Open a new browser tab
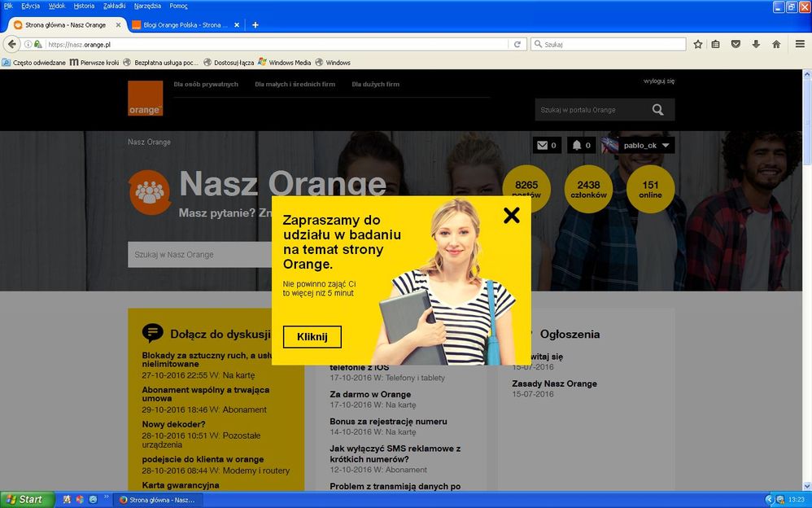The width and height of the screenshot is (812, 508). (x=255, y=24)
